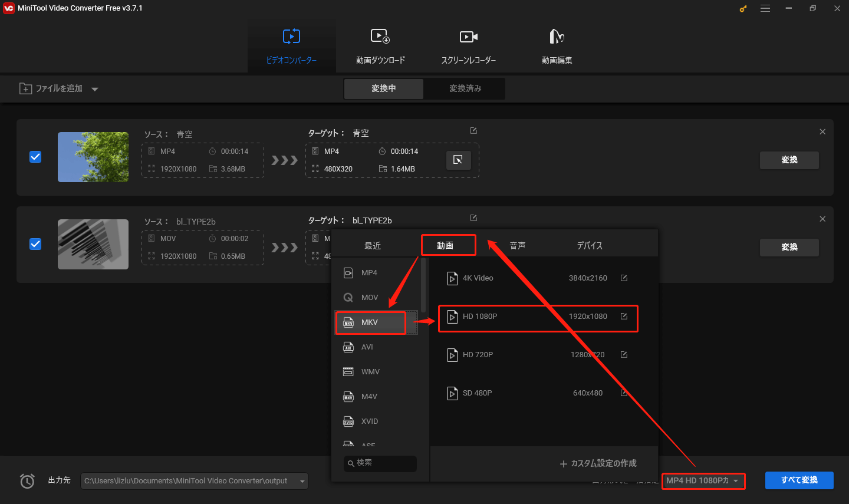Click the format 検索 search field

(380, 463)
